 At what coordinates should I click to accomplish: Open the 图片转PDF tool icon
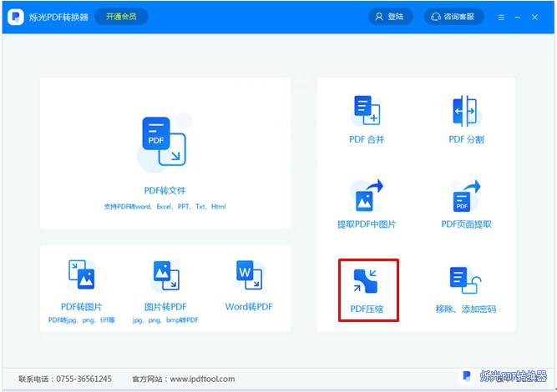point(165,275)
